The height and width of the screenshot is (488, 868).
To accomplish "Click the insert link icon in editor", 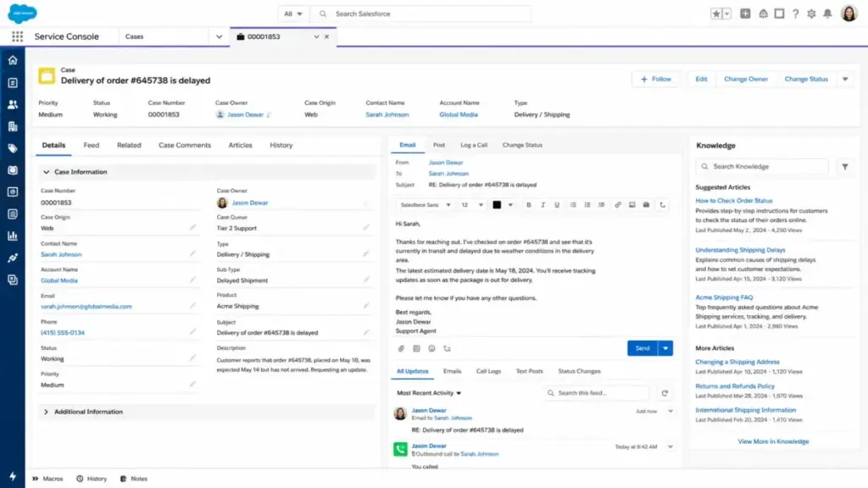I will [x=618, y=205].
